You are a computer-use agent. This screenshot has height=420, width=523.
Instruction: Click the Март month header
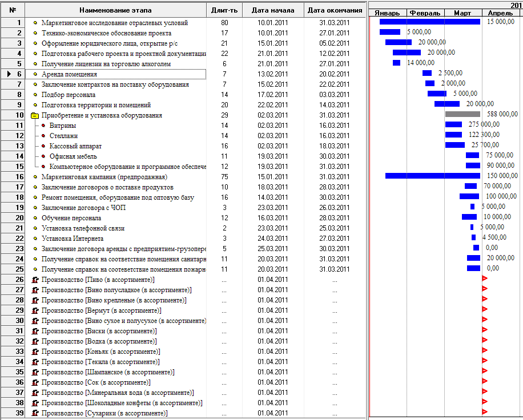pos(462,13)
